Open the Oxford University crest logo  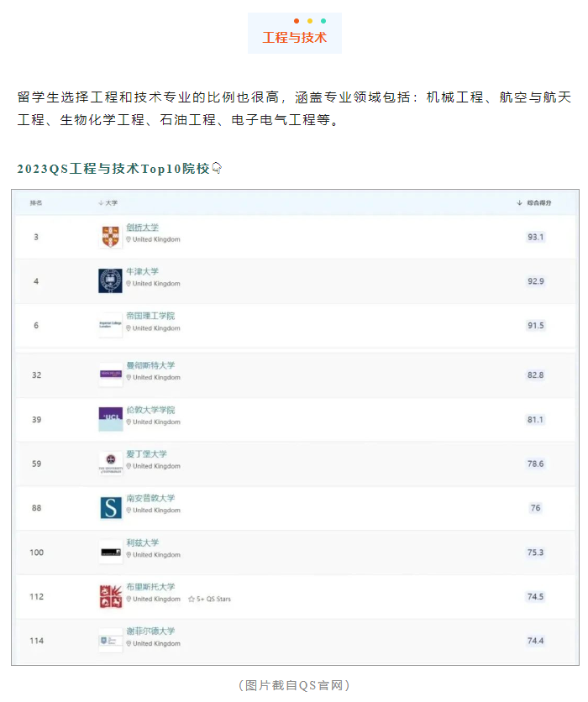point(110,280)
